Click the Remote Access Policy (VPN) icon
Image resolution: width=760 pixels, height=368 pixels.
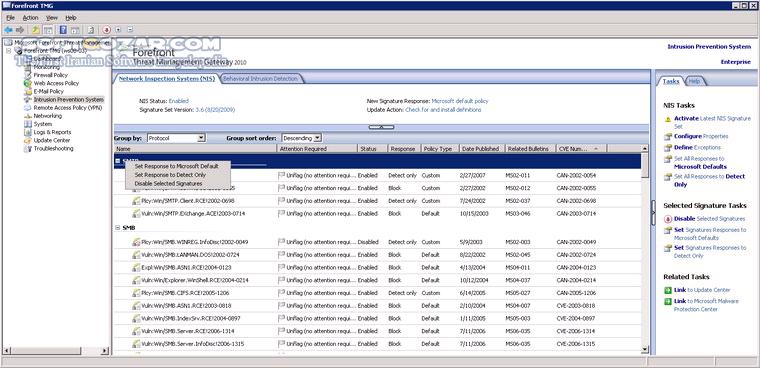[28, 108]
